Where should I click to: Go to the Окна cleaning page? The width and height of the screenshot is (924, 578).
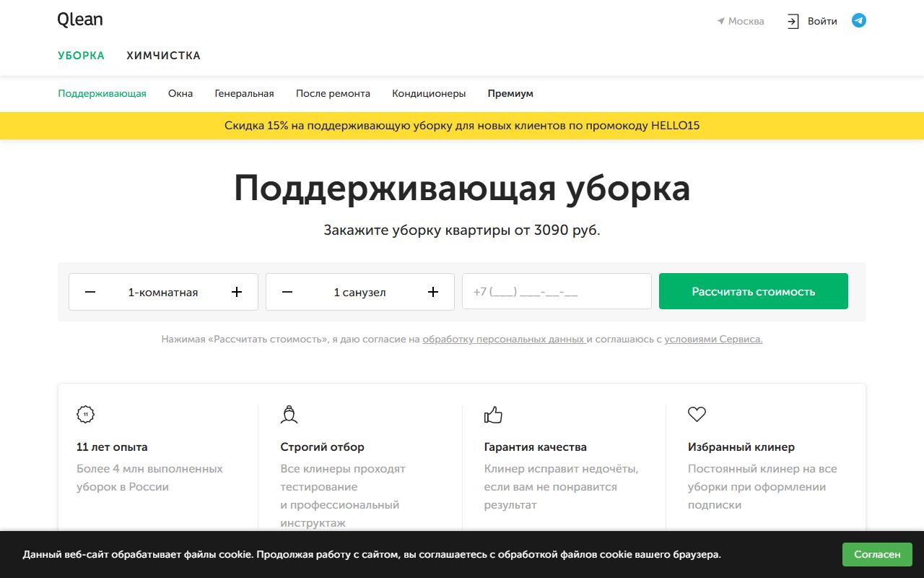coord(180,94)
